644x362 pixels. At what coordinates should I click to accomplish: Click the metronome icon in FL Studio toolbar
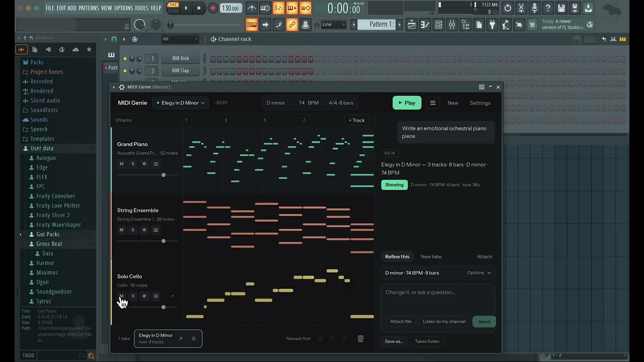[252, 8]
